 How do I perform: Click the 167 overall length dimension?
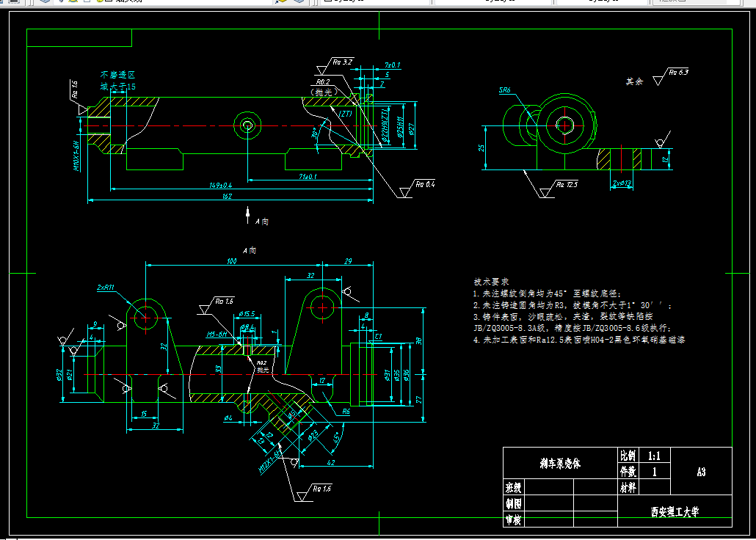228,196
